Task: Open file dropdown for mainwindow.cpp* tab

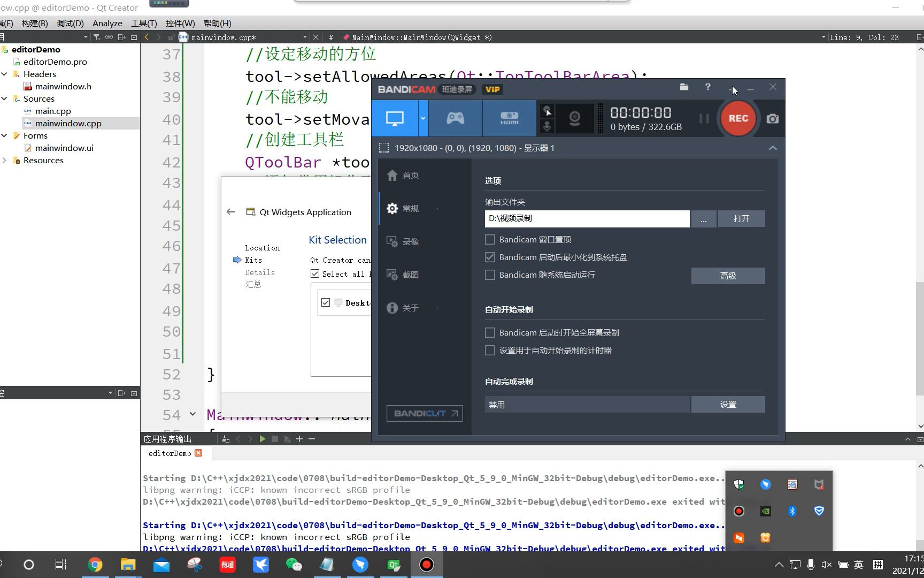Action: pos(305,37)
